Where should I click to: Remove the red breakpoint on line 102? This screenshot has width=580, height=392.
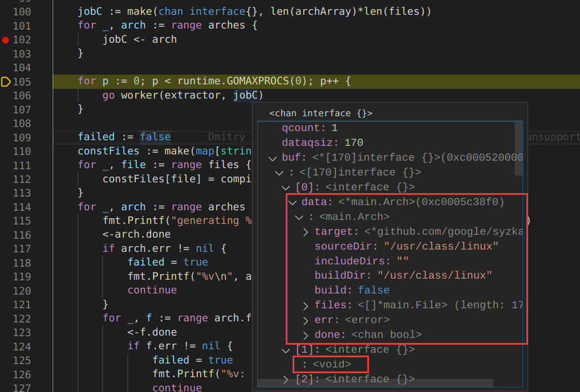tap(6, 40)
